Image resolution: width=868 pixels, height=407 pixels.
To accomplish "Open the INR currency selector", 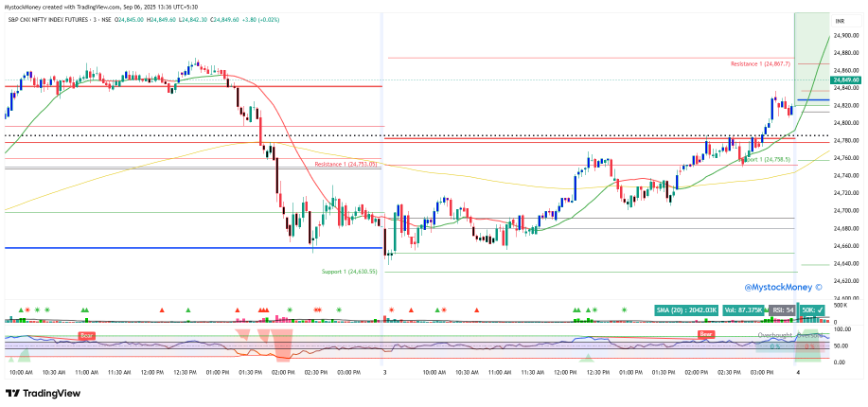I will pyautogui.click(x=840, y=20).
